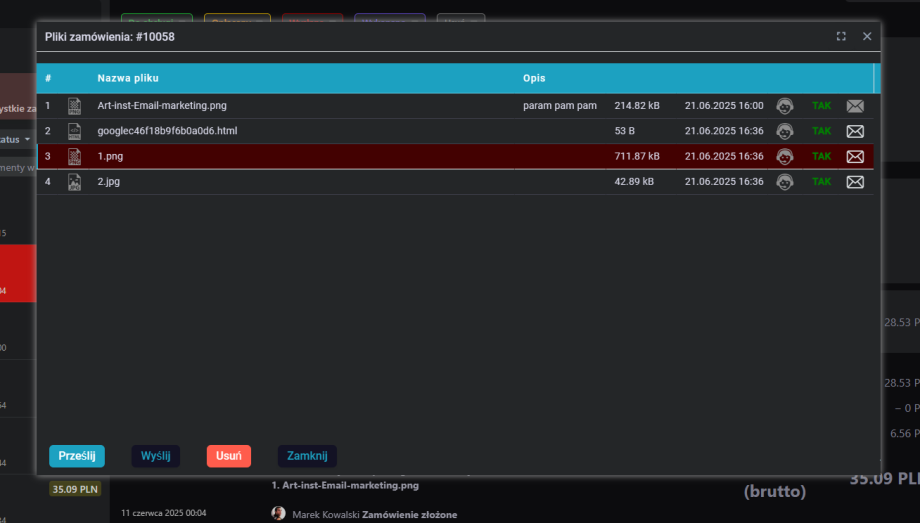Click the red Usuń button
Image resolution: width=920 pixels, height=523 pixels.
coord(229,456)
